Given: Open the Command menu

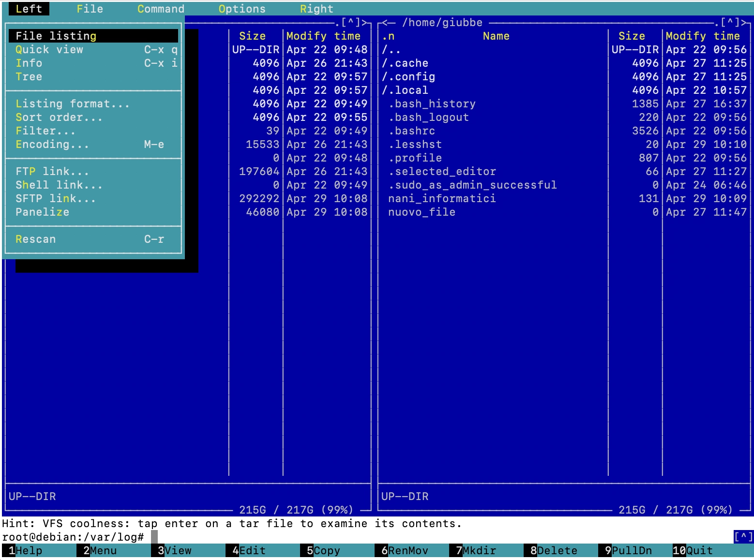Looking at the screenshot, I should pos(161,8).
